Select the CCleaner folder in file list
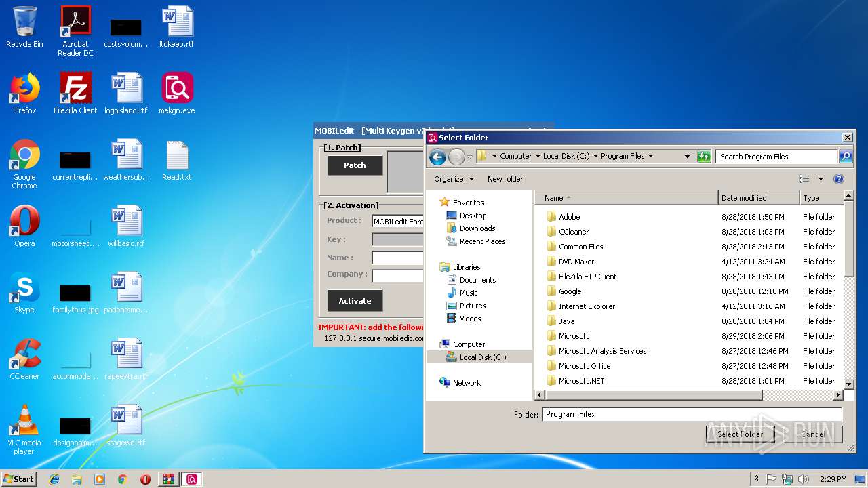The width and height of the screenshot is (868, 488). click(574, 232)
